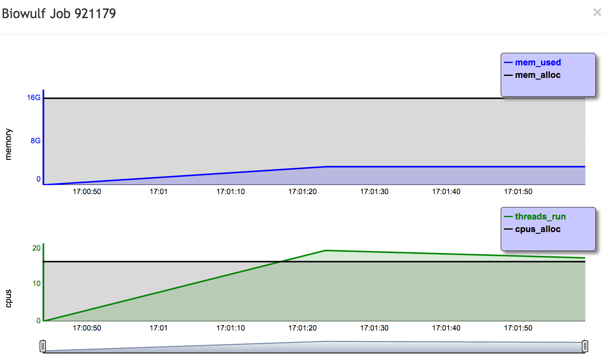Image resolution: width=606 pixels, height=364 pixels.
Task: Grab the left range selector handle
Action: coord(43,346)
